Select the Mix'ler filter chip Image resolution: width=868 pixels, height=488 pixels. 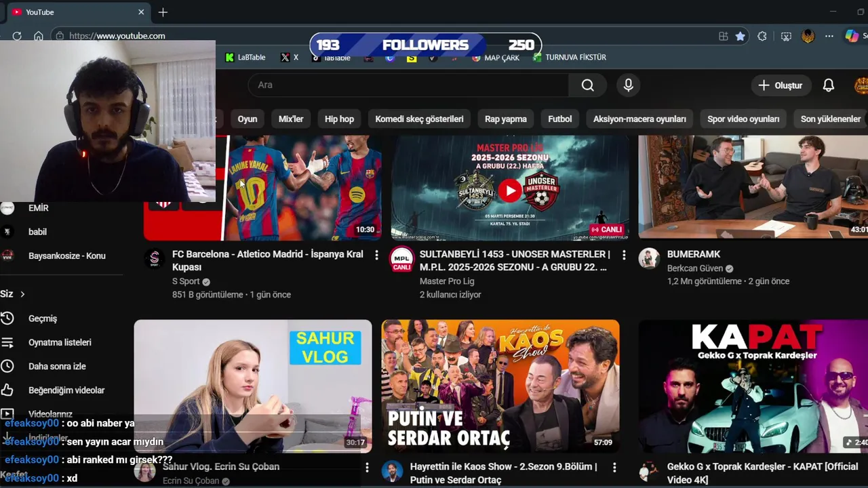[291, 119]
